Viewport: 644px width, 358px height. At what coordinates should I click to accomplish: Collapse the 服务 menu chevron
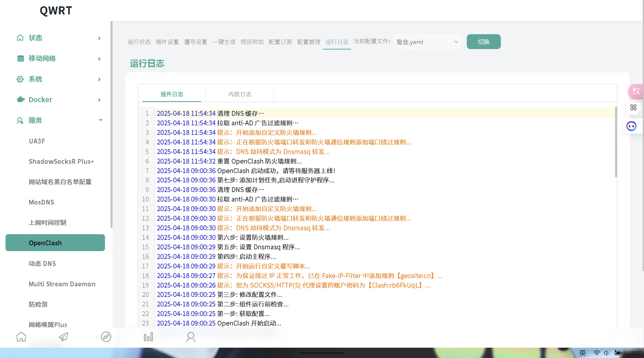(x=100, y=120)
